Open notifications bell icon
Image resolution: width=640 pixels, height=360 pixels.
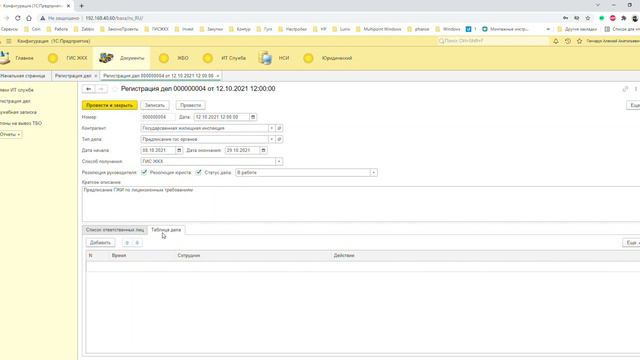[556, 41]
